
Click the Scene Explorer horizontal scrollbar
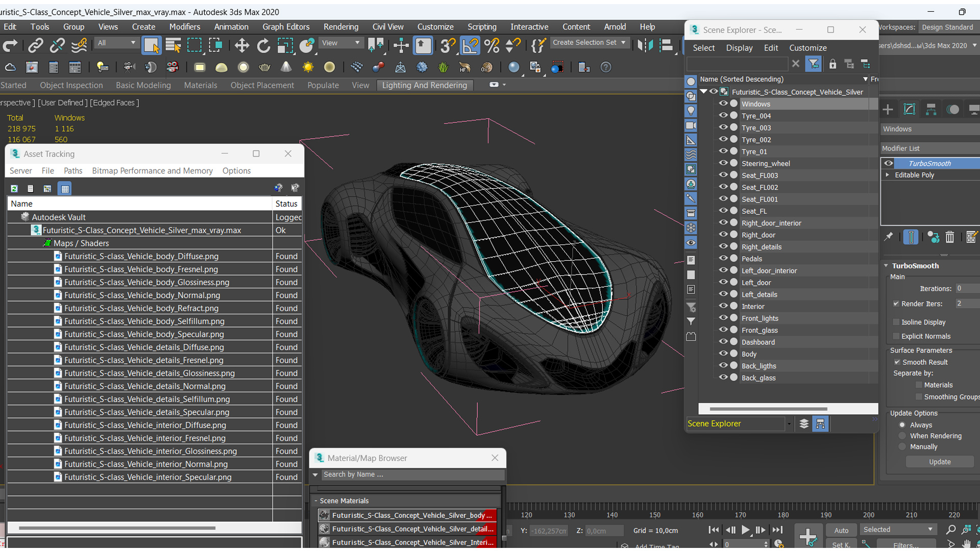768,409
